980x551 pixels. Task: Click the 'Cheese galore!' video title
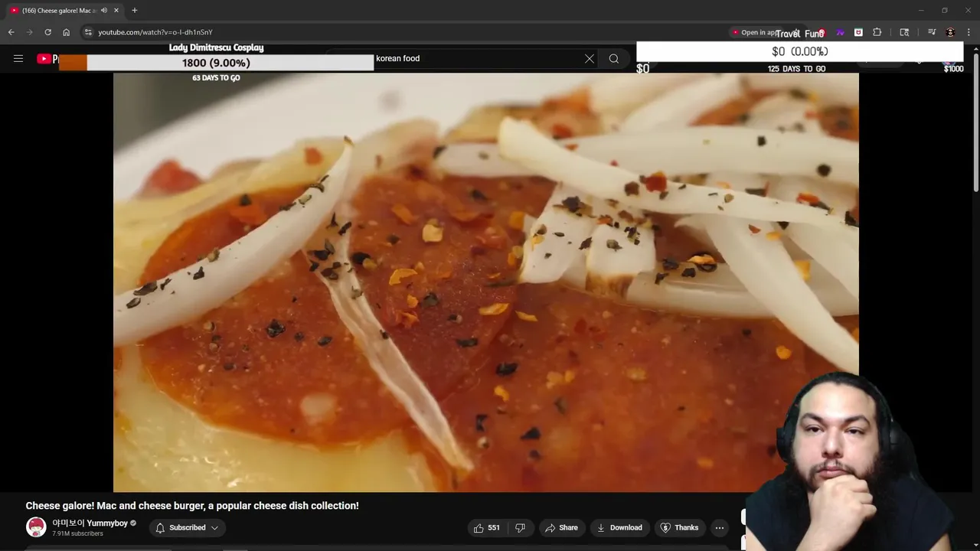click(x=192, y=506)
